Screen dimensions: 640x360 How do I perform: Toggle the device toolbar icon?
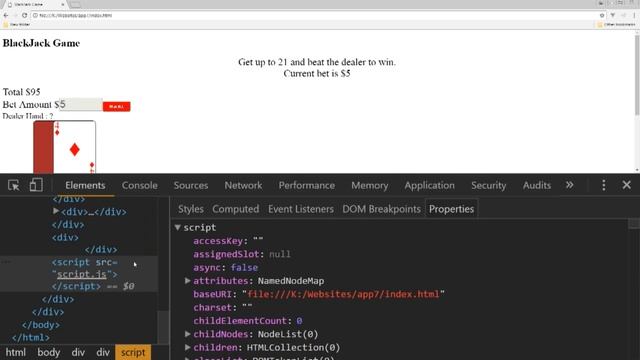pyautogui.click(x=36, y=185)
